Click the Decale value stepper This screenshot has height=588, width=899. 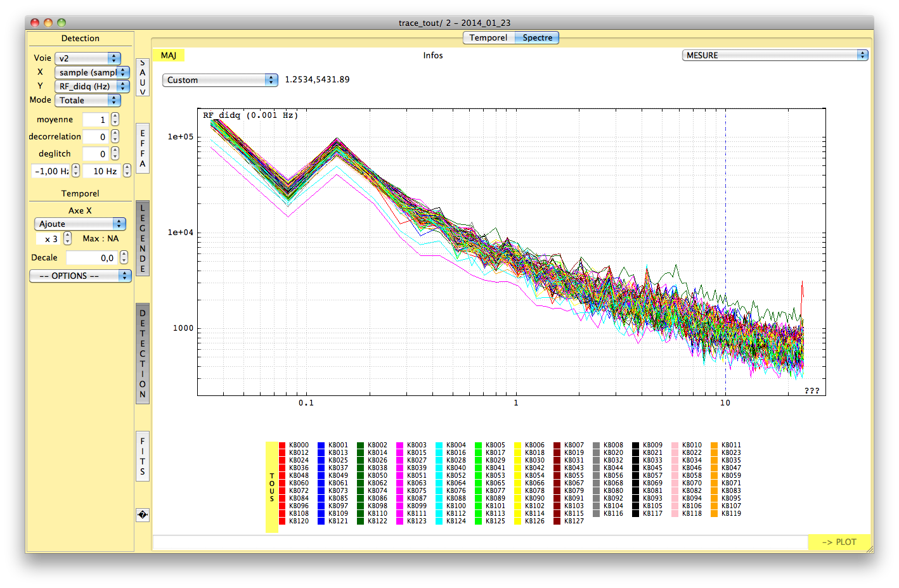tap(124, 258)
